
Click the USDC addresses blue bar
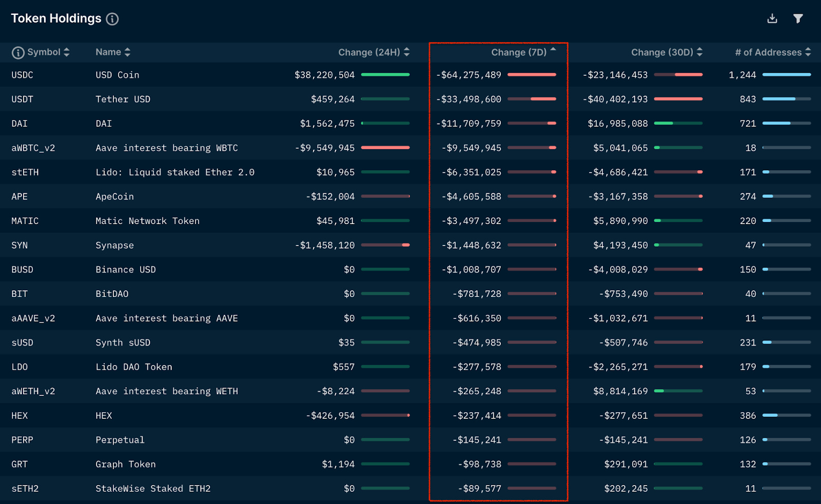(x=787, y=75)
